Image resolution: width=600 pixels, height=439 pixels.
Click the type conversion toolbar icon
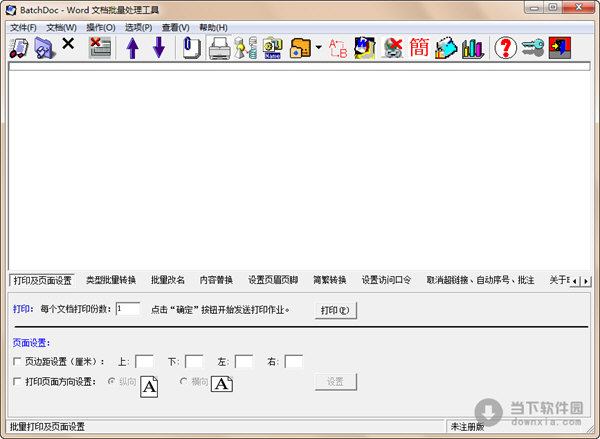pos(246,48)
